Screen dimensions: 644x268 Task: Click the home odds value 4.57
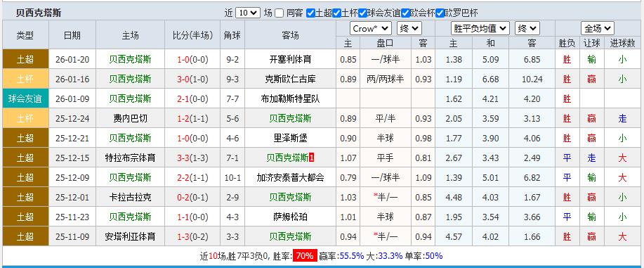pyautogui.click(x=454, y=237)
